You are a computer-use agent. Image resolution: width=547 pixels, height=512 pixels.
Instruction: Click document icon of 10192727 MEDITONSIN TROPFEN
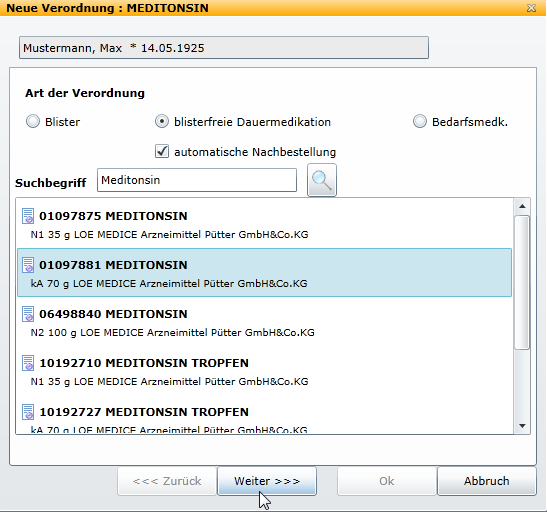coord(28,412)
